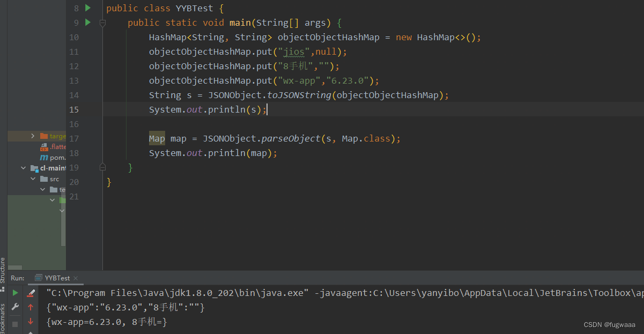
Task: Toggle code fold marker on line 19
Action: (x=102, y=167)
